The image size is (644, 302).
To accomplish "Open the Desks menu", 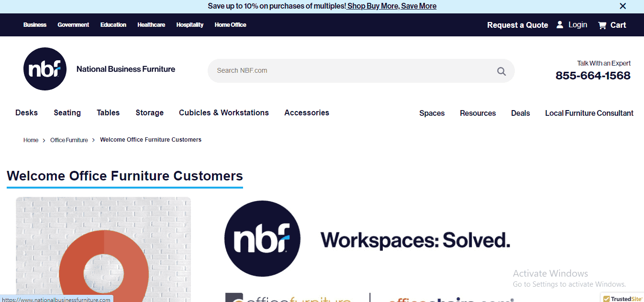I will 26,113.
